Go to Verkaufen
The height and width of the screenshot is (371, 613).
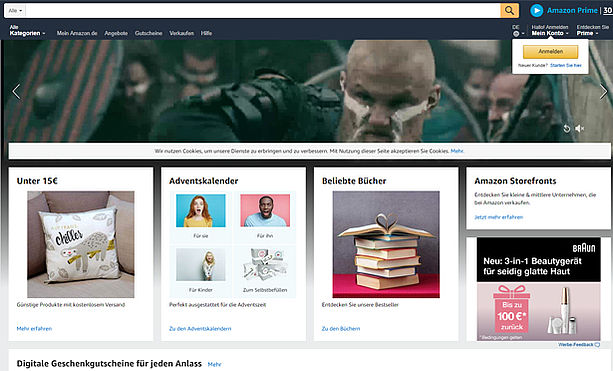[181, 33]
